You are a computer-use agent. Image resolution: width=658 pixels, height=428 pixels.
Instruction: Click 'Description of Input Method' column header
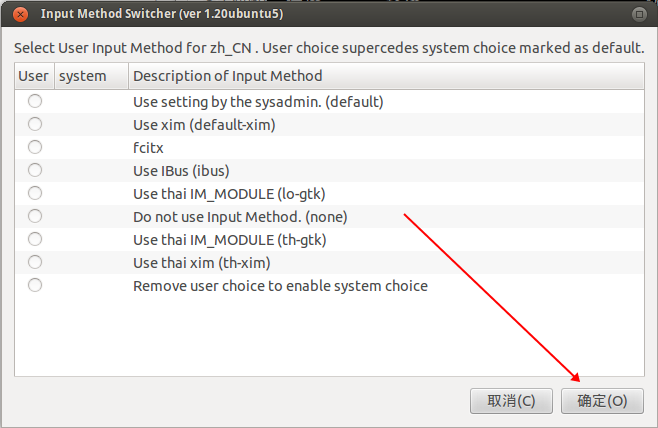tap(227, 76)
